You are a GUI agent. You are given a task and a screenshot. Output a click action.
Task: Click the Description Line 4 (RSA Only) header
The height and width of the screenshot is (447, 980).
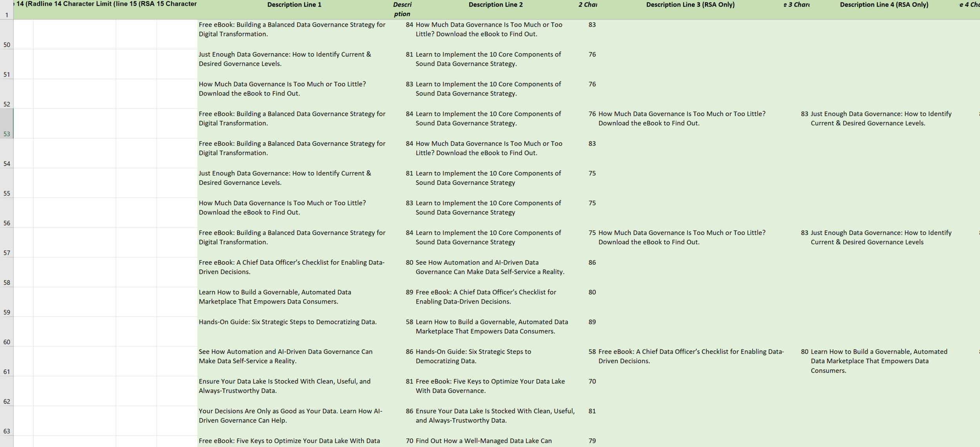point(884,5)
